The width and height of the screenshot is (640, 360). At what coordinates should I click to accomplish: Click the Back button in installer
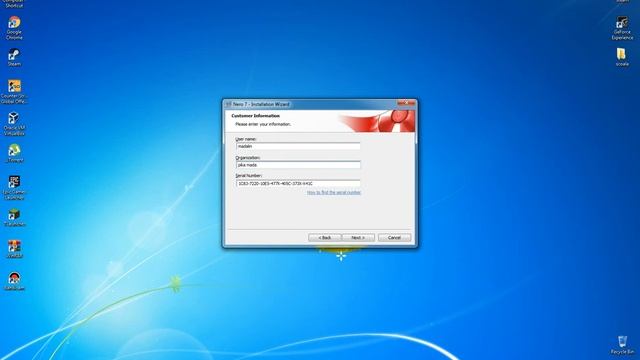(x=325, y=238)
